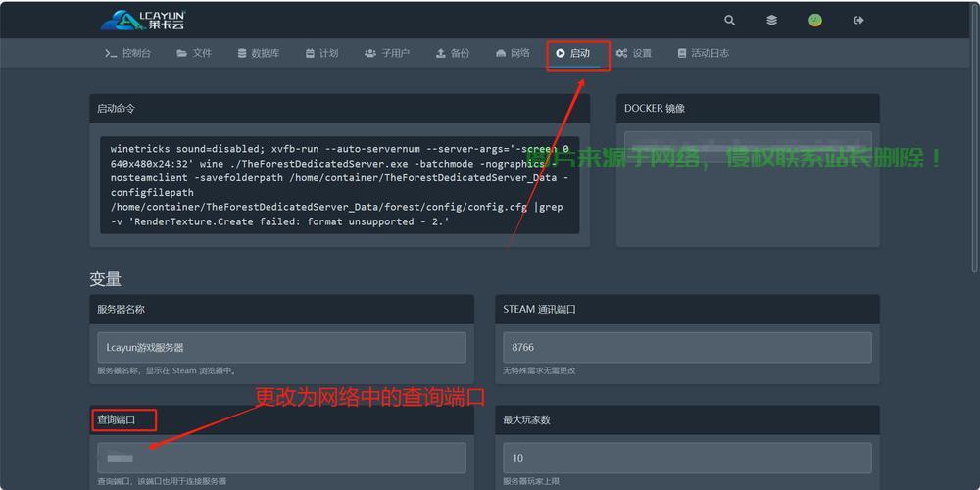
Task: Click the Lcayun logo
Action: point(143,20)
